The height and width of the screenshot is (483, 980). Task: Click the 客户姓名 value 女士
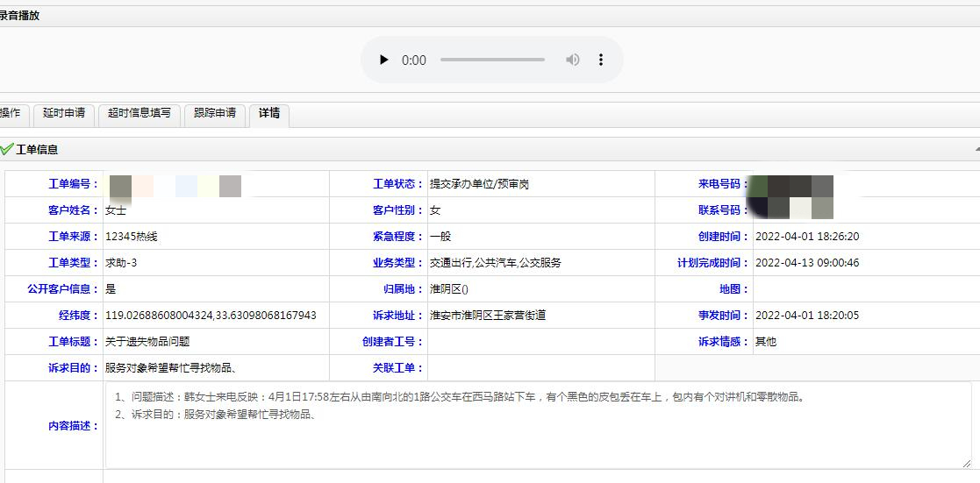coord(116,210)
